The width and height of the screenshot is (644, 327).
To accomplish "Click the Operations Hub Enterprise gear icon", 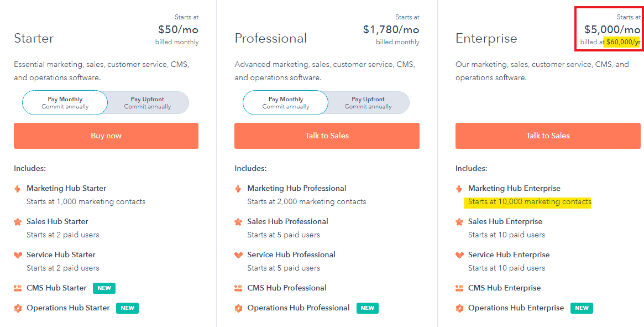I will coord(459,308).
